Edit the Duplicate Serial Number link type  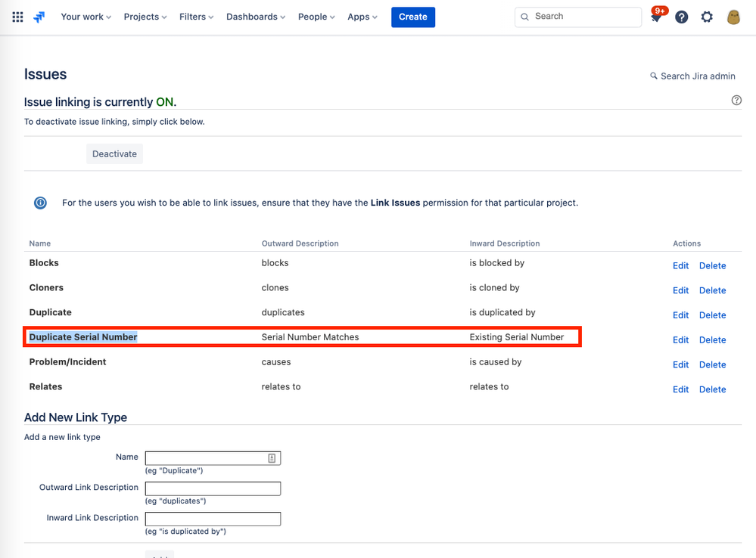[680, 339]
